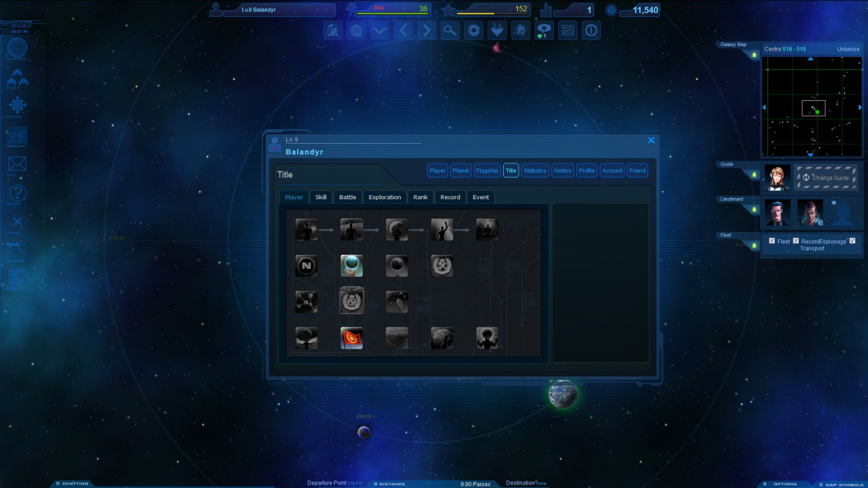Open the Flagship profile section
This screenshot has height=488, width=868.
point(487,171)
